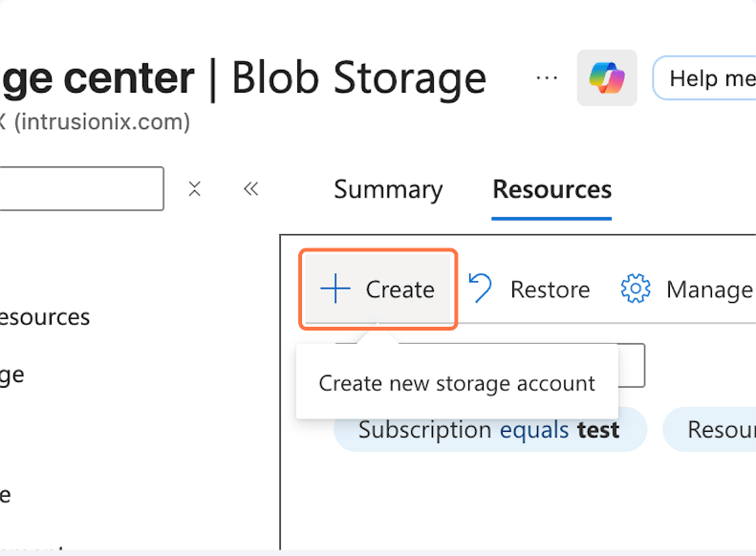Open the ellipsis more options menu
The width and height of the screenshot is (756, 556).
[x=547, y=77]
